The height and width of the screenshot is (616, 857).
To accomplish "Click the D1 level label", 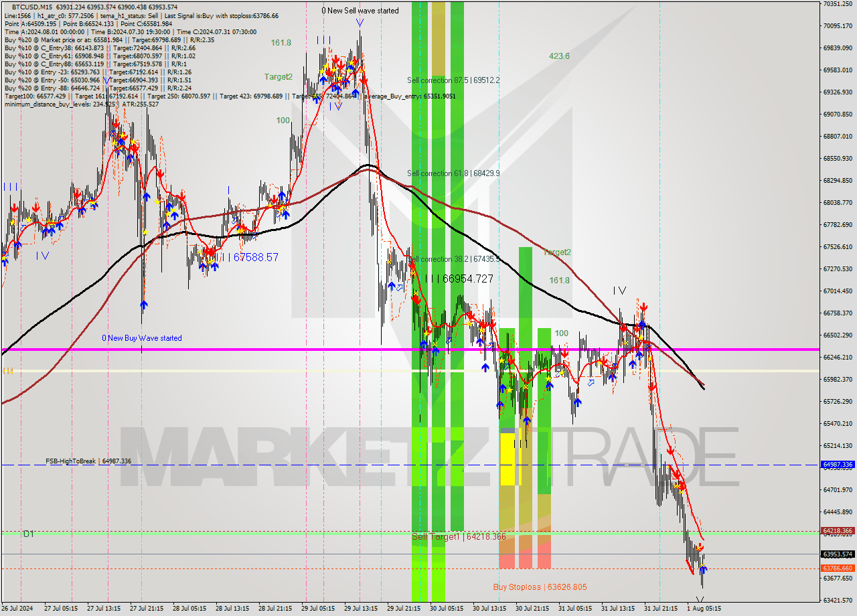I will pos(28,534).
